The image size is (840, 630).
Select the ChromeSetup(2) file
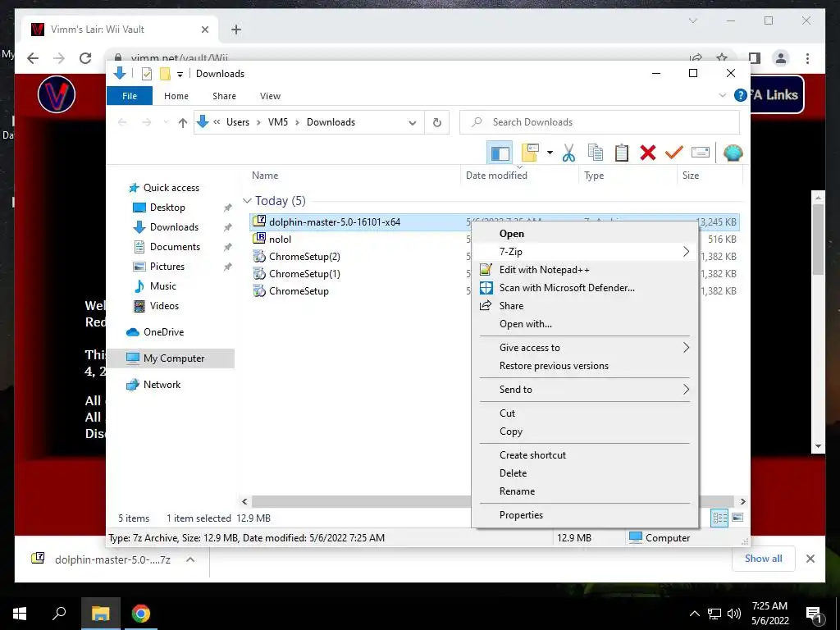(304, 256)
